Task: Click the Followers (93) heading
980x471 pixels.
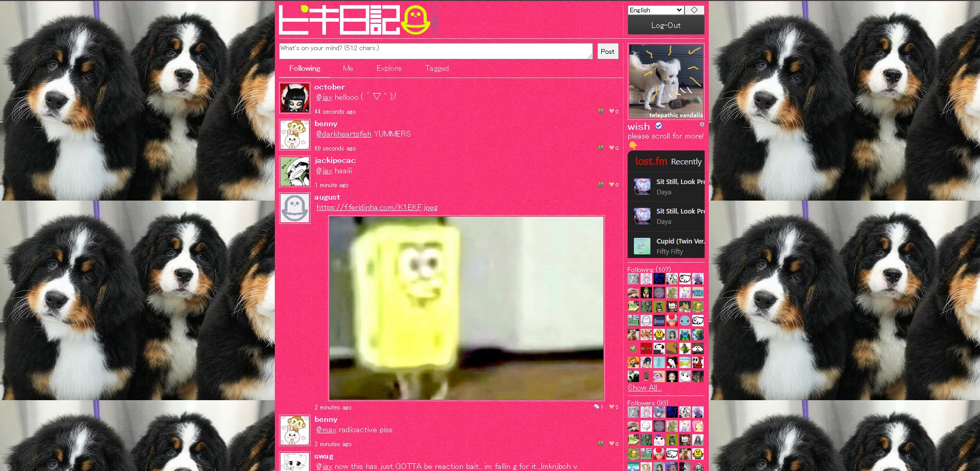Action: (648, 403)
